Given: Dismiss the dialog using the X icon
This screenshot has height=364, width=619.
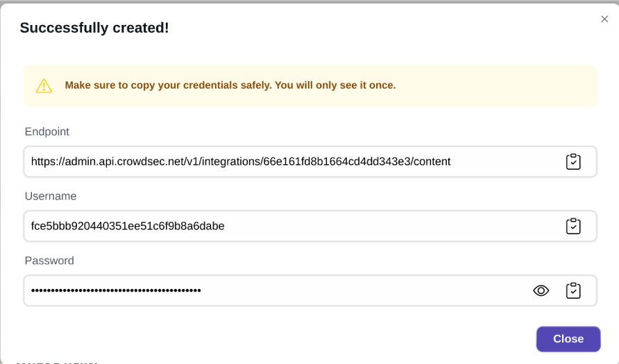Looking at the screenshot, I should pos(604,19).
